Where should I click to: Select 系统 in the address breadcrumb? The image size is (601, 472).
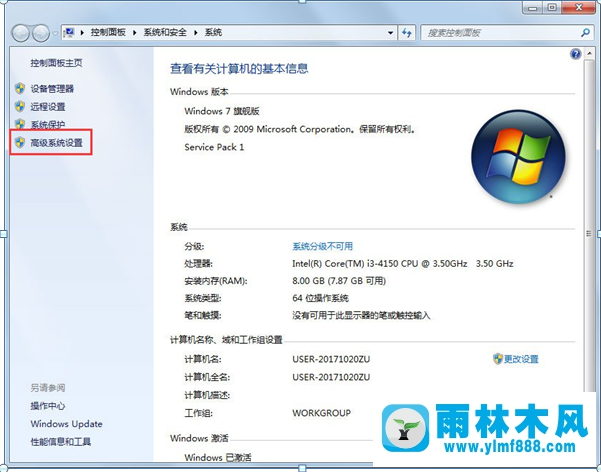pyautogui.click(x=213, y=33)
